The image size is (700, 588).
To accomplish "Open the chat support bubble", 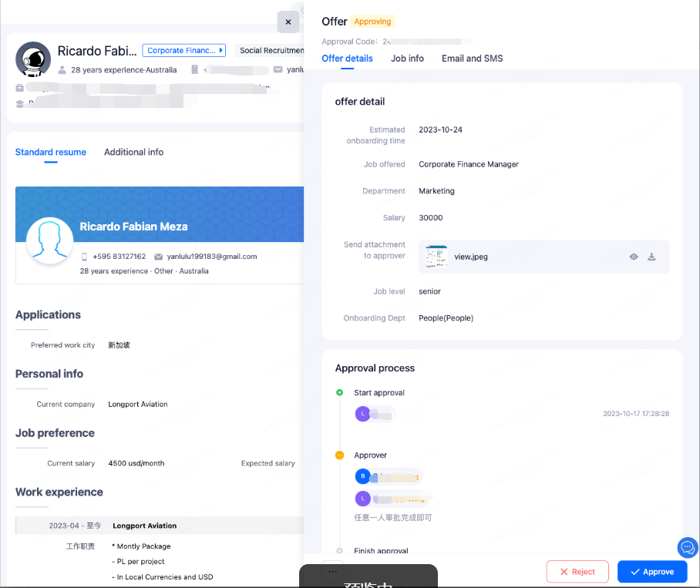I will pos(688,547).
